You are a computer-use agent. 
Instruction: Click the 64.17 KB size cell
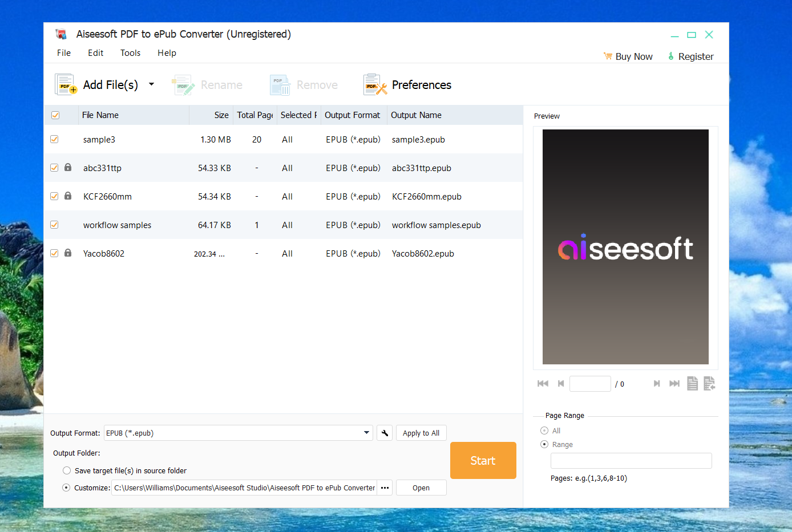(215, 225)
